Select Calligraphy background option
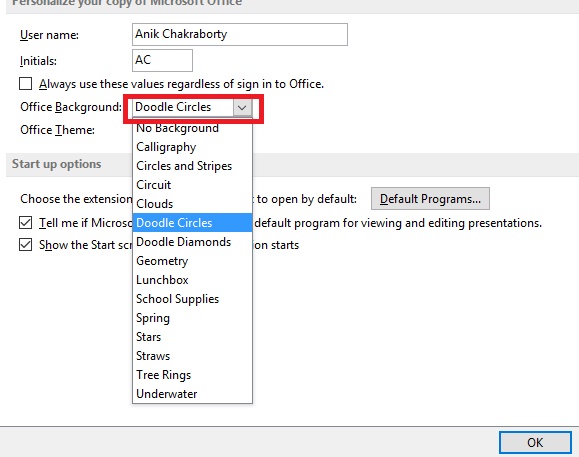 click(192, 147)
